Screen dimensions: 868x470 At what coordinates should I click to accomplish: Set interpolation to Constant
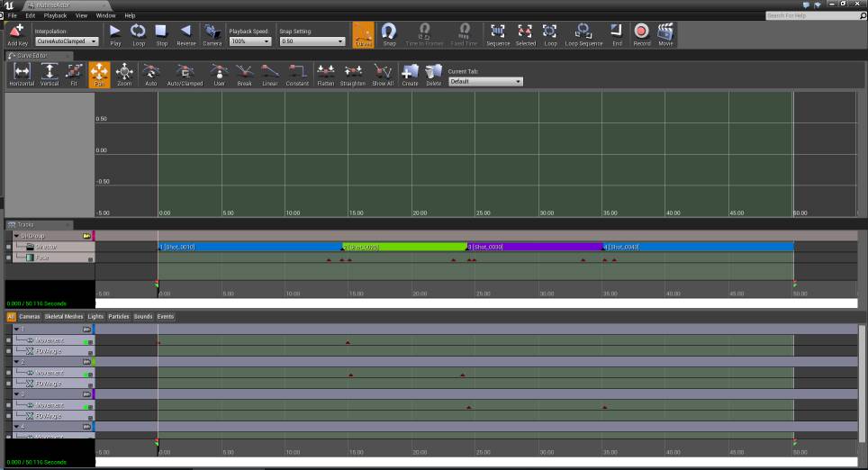coord(297,75)
